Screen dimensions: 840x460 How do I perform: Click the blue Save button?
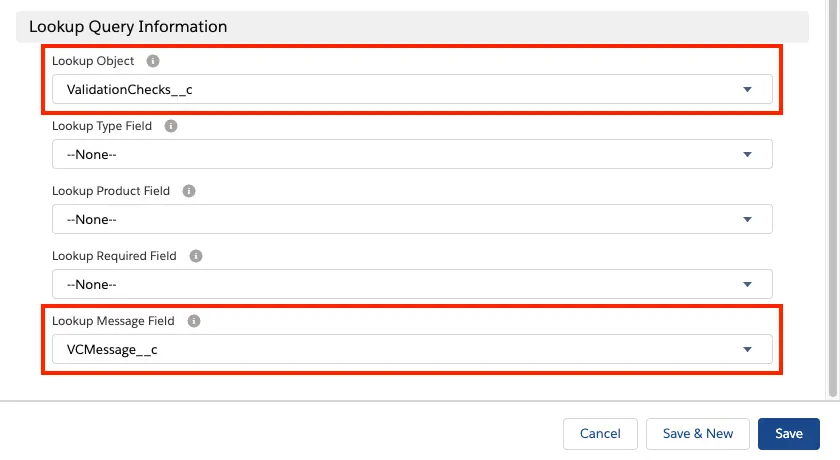pos(788,433)
